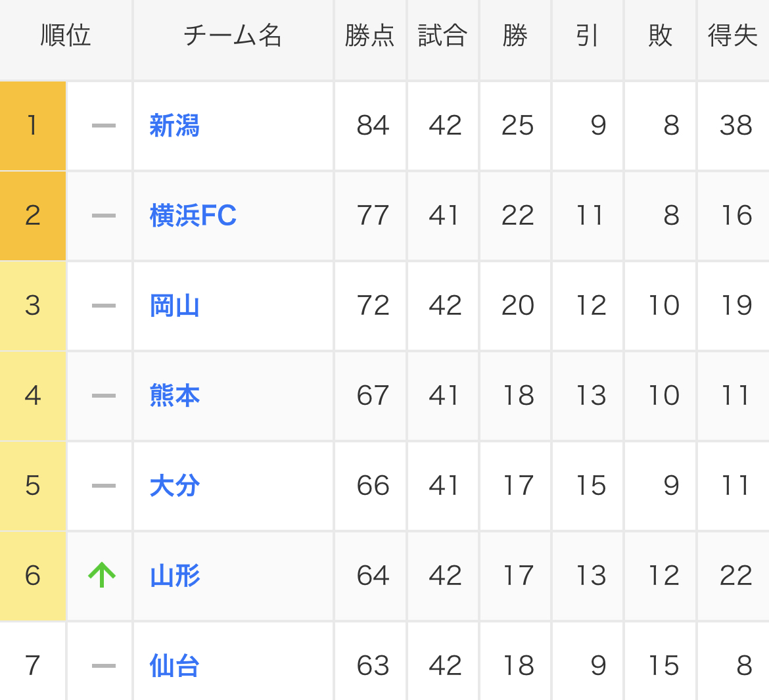Open the 大分 team page
The width and height of the screenshot is (769, 700).
pos(174,486)
